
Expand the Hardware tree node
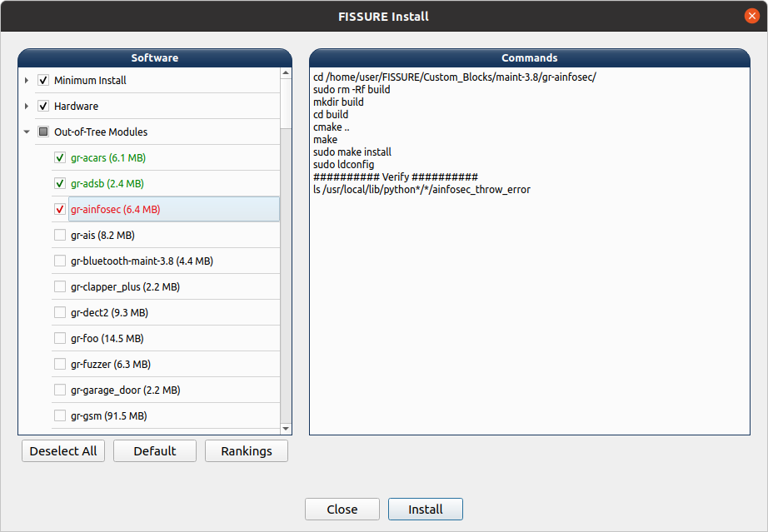point(27,107)
